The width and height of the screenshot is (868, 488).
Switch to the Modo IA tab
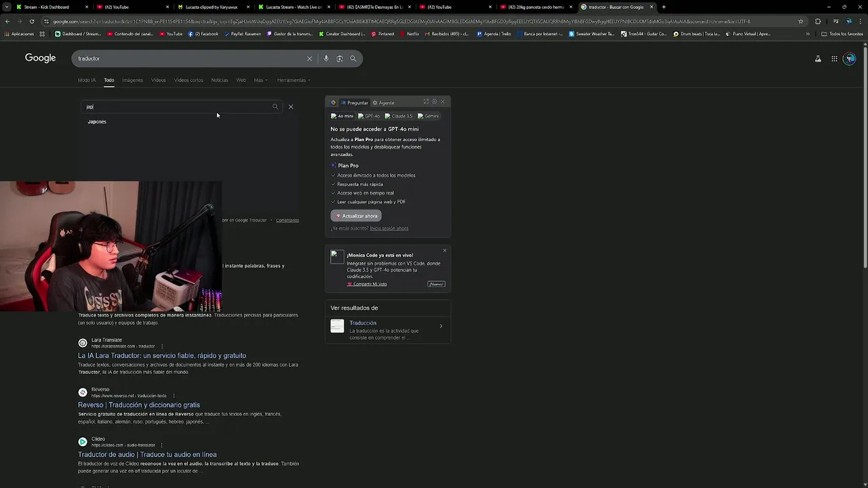87,80
